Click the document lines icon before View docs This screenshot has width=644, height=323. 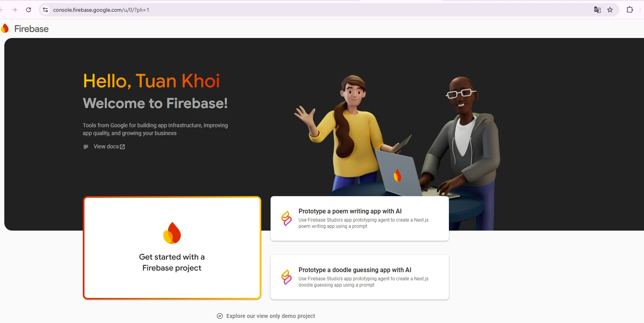(86, 147)
